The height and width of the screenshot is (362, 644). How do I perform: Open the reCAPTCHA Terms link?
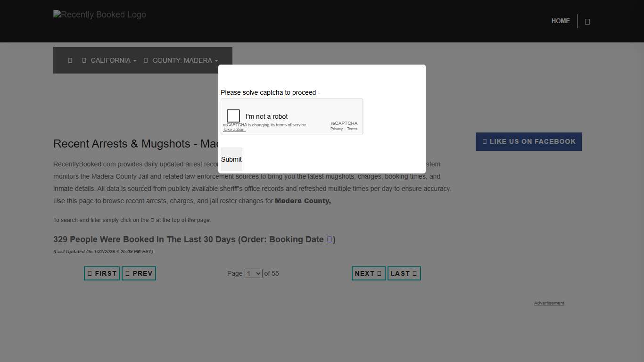coord(352,128)
